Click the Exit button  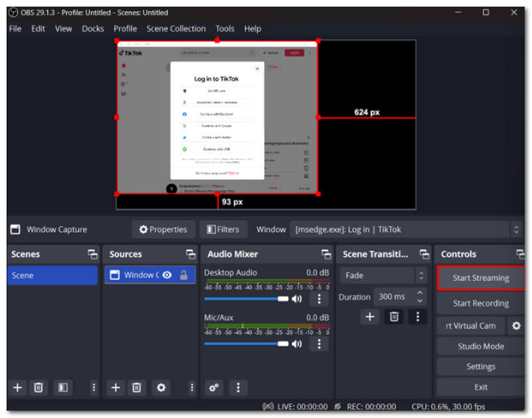[x=481, y=387]
